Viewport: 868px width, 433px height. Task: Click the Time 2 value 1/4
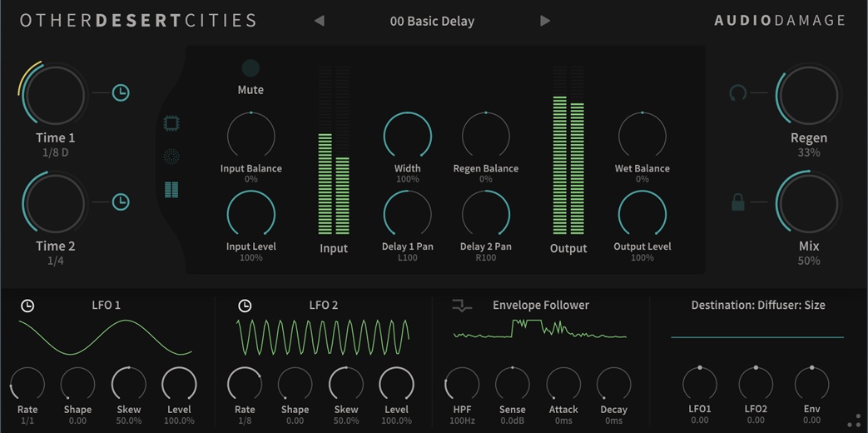pos(56,261)
